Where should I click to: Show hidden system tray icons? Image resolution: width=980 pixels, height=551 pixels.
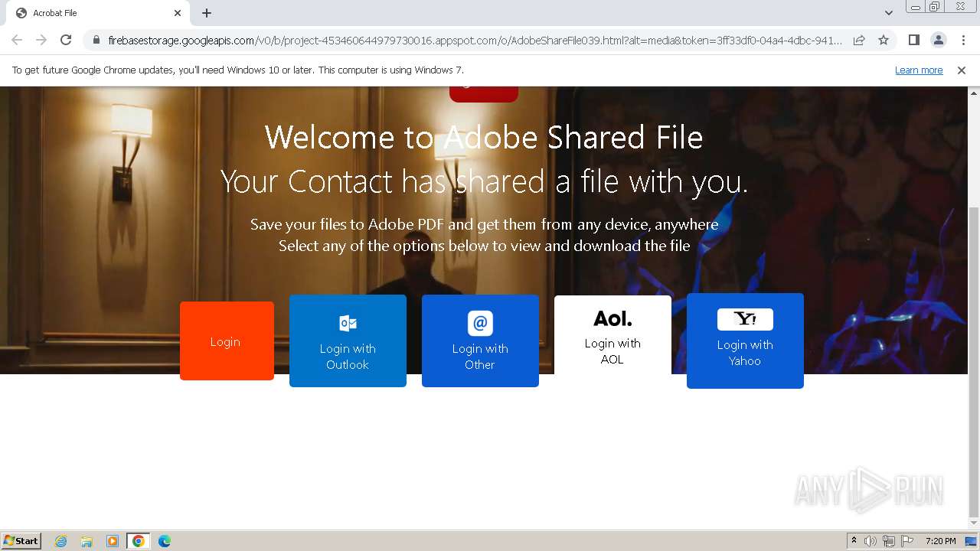854,541
